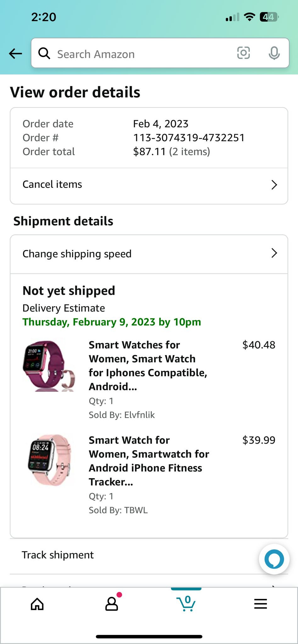Open the shopping cart tab
This screenshot has width=298, height=644.
[x=186, y=603]
